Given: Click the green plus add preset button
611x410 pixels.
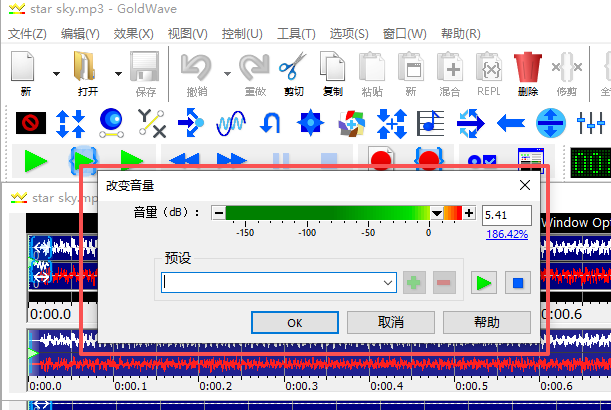Looking at the screenshot, I should 414,283.
